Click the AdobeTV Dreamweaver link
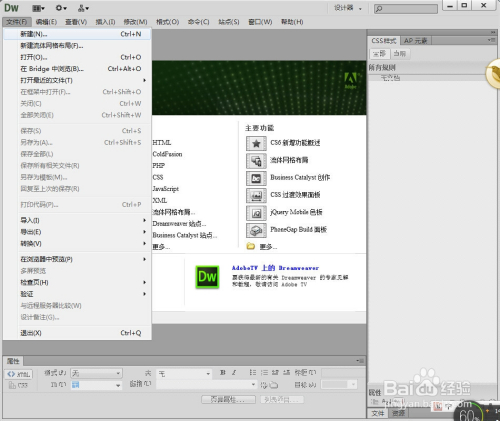Screen dimensions: 500x421 pyautogui.click(x=275, y=268)
